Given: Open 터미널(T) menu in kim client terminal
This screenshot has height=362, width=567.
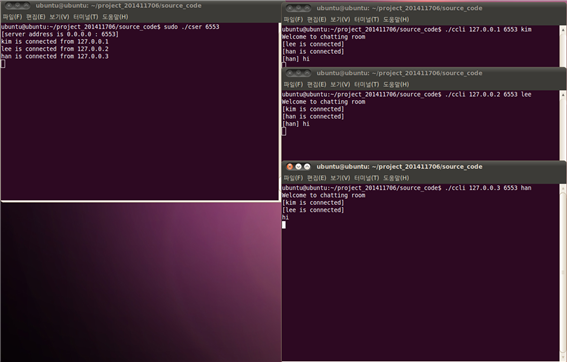Looking at the screenshot, I should click(367, 20).
